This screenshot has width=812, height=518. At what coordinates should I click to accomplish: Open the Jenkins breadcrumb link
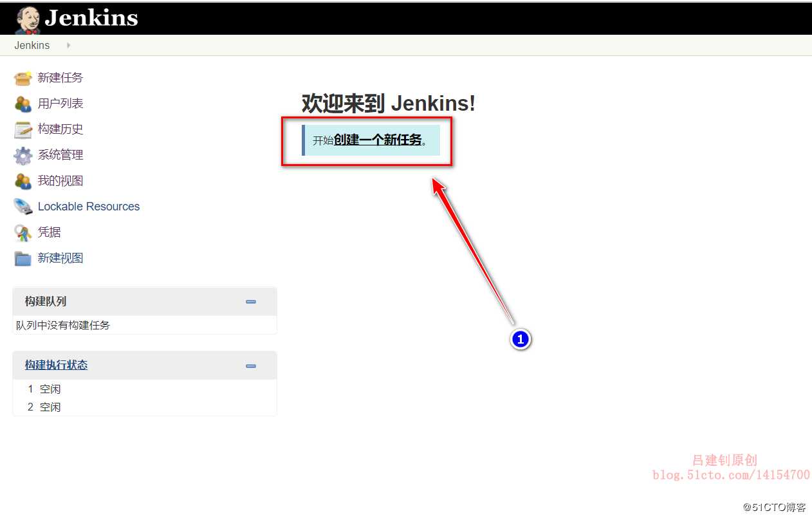[x=32, y=45]
